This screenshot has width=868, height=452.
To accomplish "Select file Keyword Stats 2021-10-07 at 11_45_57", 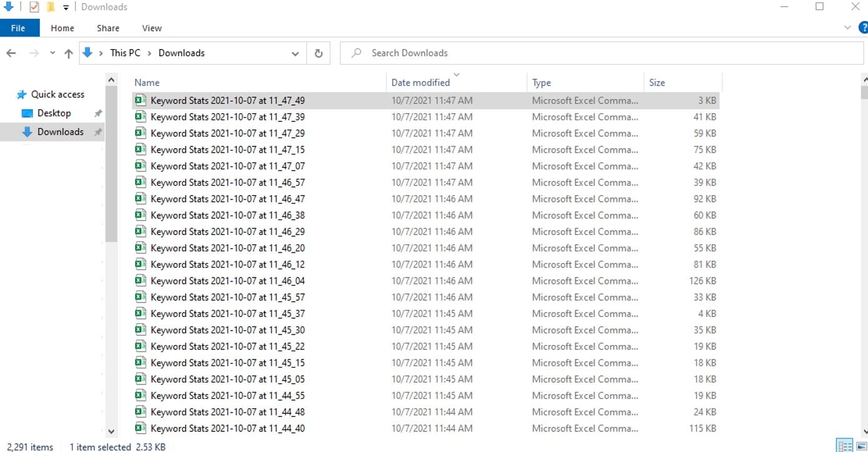I will pyautogui.click(x=228, y=297).
